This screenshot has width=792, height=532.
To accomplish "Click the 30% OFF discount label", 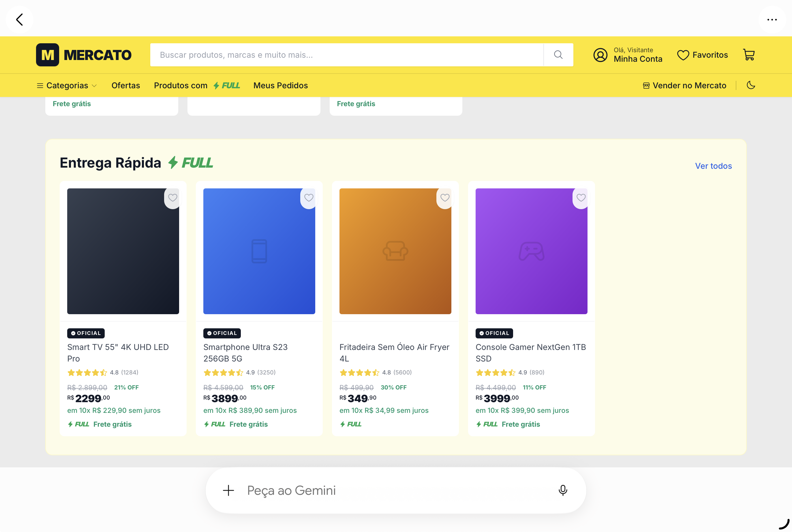I will pyautogui.click(x=393, y=387).
